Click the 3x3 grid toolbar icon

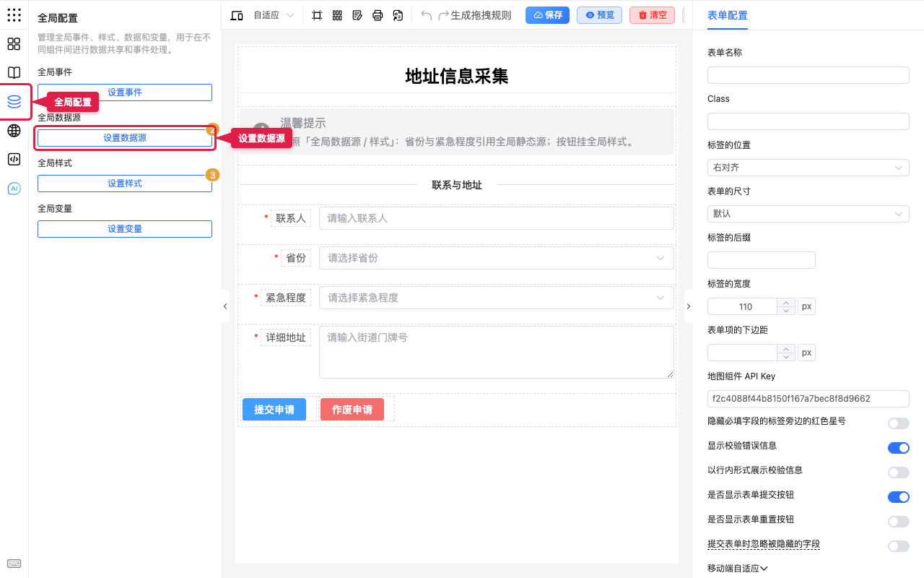tap(337, 15)
